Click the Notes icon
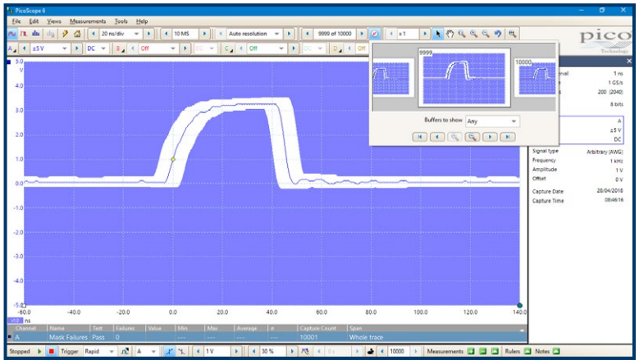The image size is (639, 364). 556,351
